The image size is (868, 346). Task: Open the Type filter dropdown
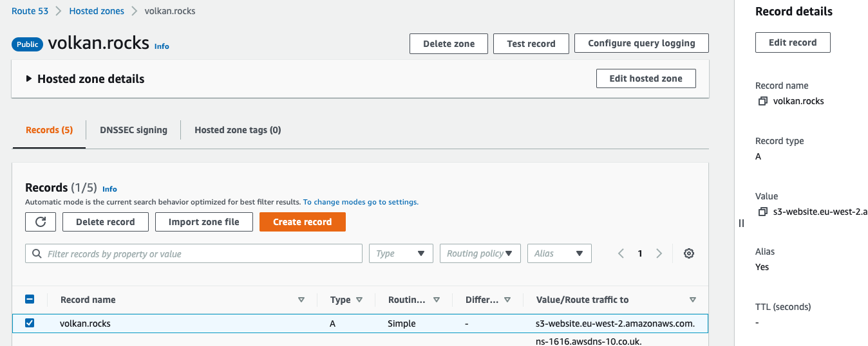tap(401, 253)
